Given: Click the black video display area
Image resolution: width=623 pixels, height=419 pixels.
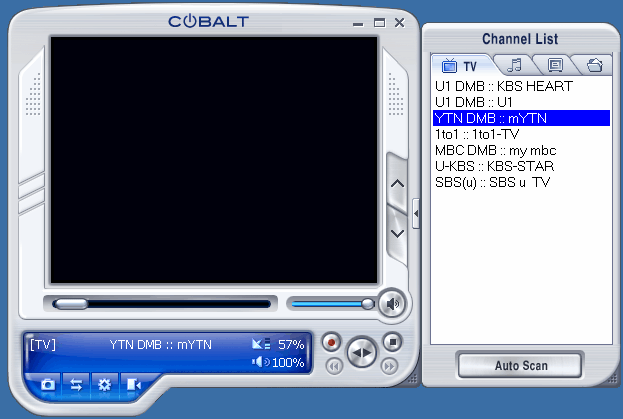Looking at the screenshot, I should 214,160.
